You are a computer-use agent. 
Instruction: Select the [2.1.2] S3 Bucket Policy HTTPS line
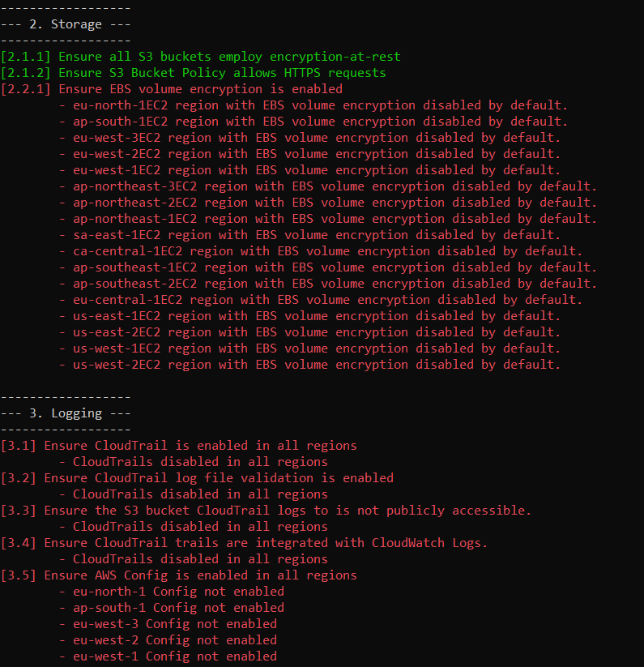(194, 73)
